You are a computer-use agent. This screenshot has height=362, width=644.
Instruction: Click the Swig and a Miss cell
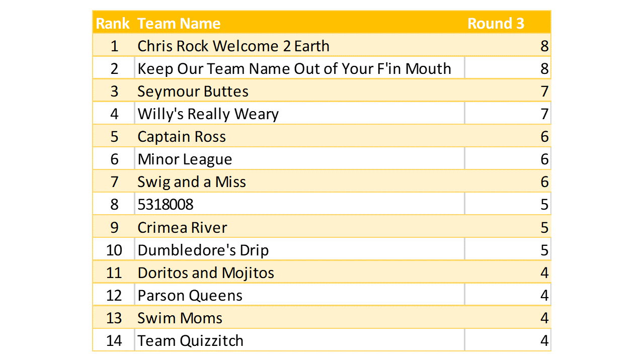click(192, 182)
